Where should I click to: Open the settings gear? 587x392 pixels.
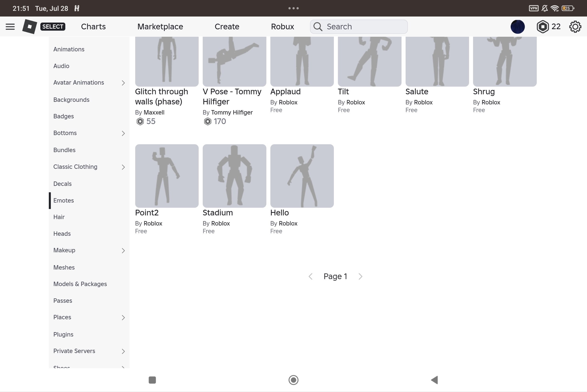coord(575,27)
